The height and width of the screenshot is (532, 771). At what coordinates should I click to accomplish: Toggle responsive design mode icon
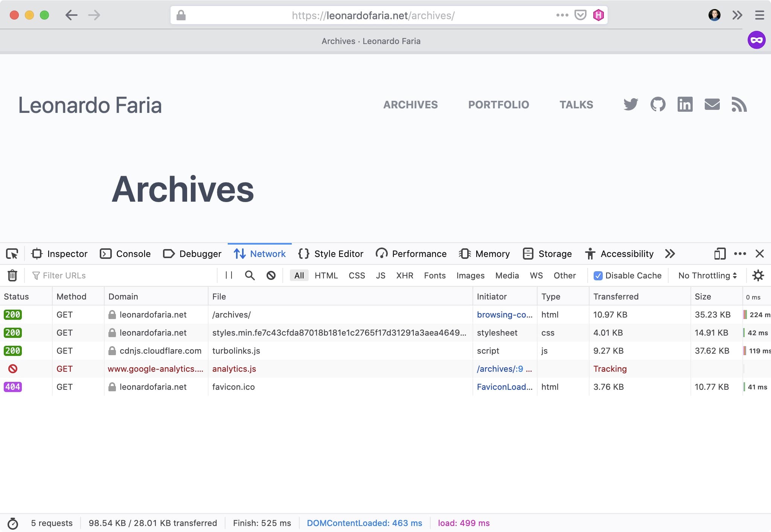(720, 254)
